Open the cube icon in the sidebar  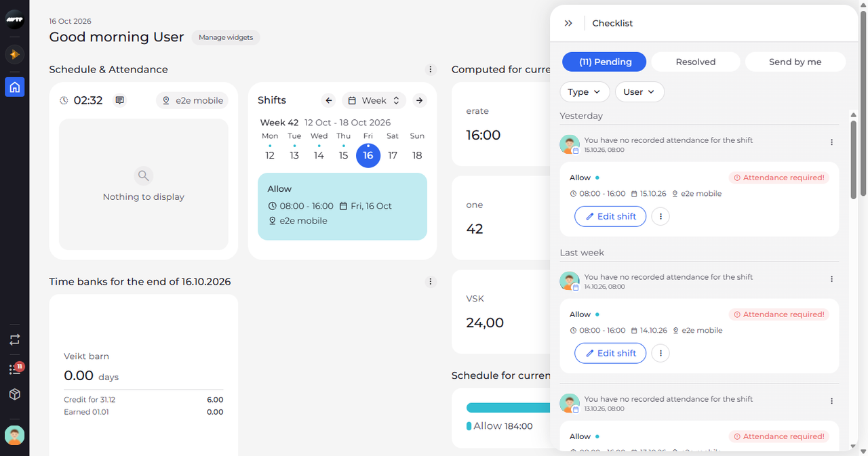click(15, 394)
